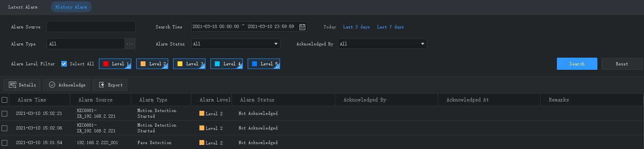Click the Search Time date range field

249,27
